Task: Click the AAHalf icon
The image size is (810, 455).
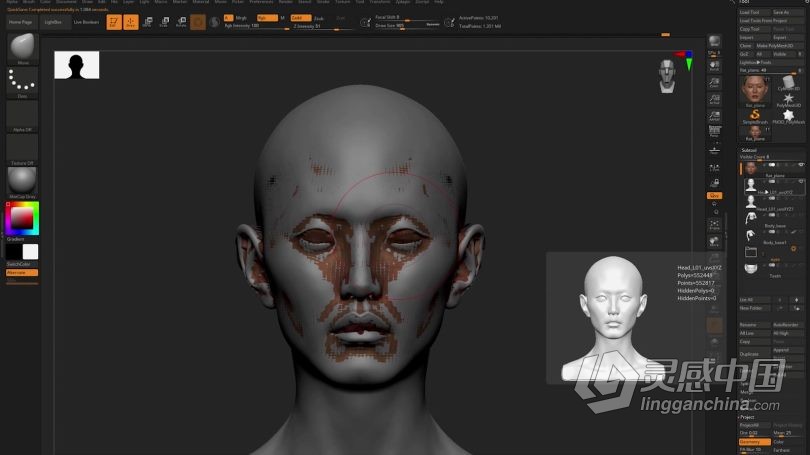Action: pyautogui.click(x=714, y=116)
